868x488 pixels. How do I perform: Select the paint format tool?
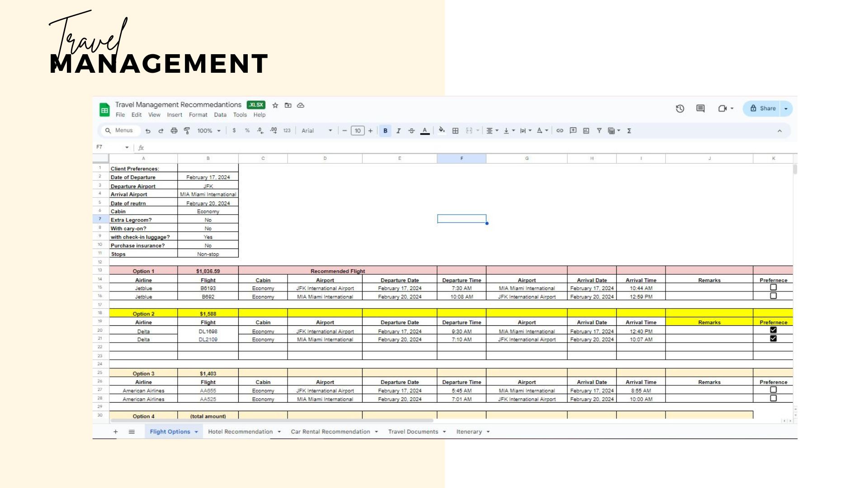187,131
